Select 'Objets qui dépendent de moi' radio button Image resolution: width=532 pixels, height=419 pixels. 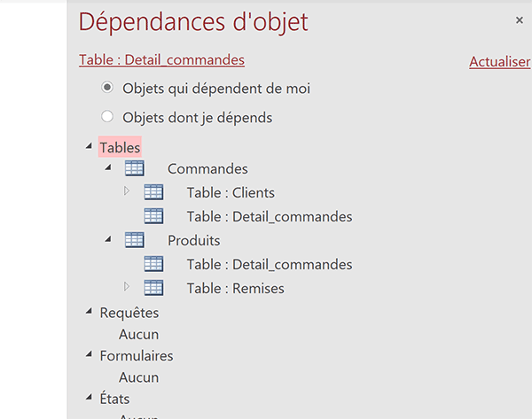tap(107, 88)
